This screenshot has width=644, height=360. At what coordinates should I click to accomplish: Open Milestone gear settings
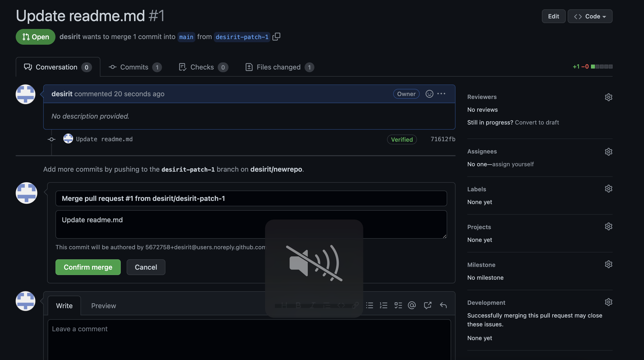608,264
